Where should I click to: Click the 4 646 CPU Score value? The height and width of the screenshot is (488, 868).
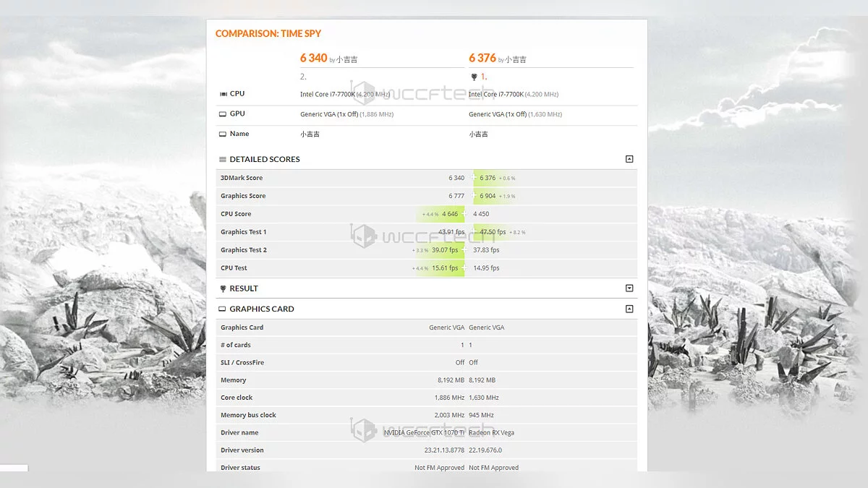point(450,214)
